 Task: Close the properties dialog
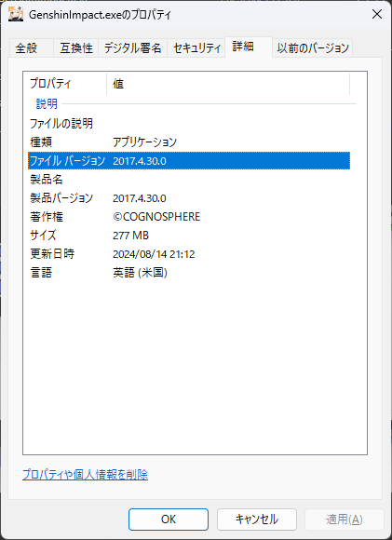377,14
